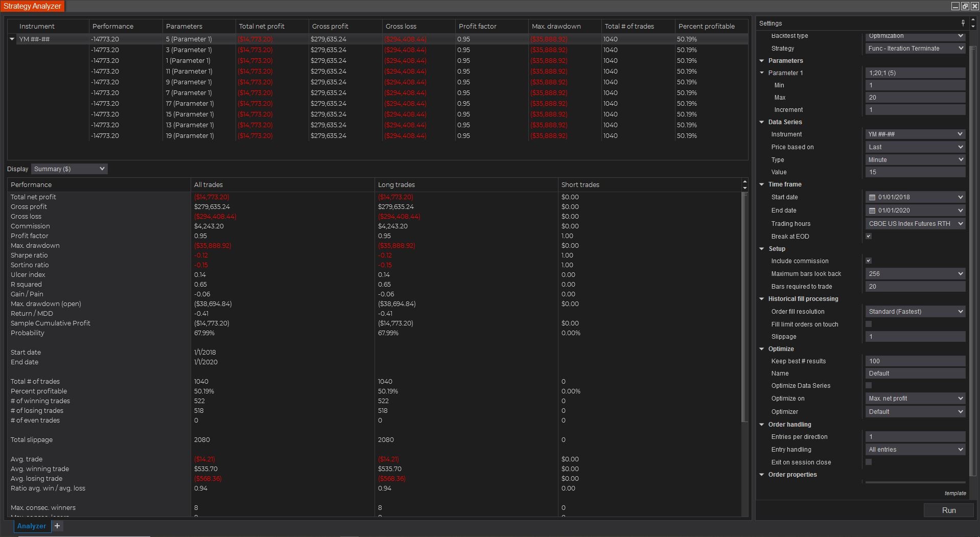This screenshot has width=980, height=537.
Task: Select the result row '17 (Parameter 1)'
Action: [378, 104]
